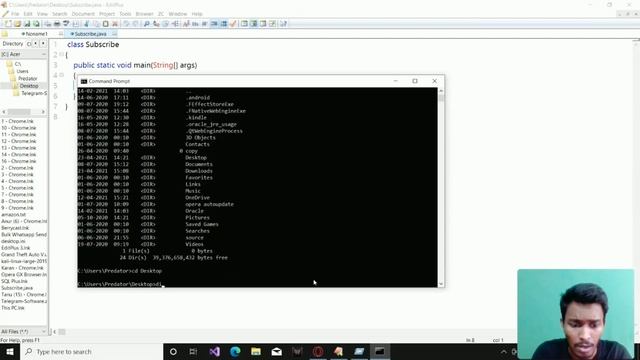The width and height of the screenshot is (640, 360).
Task: Select This PC.lnk in the file list
Action: (x=13, y=308)
